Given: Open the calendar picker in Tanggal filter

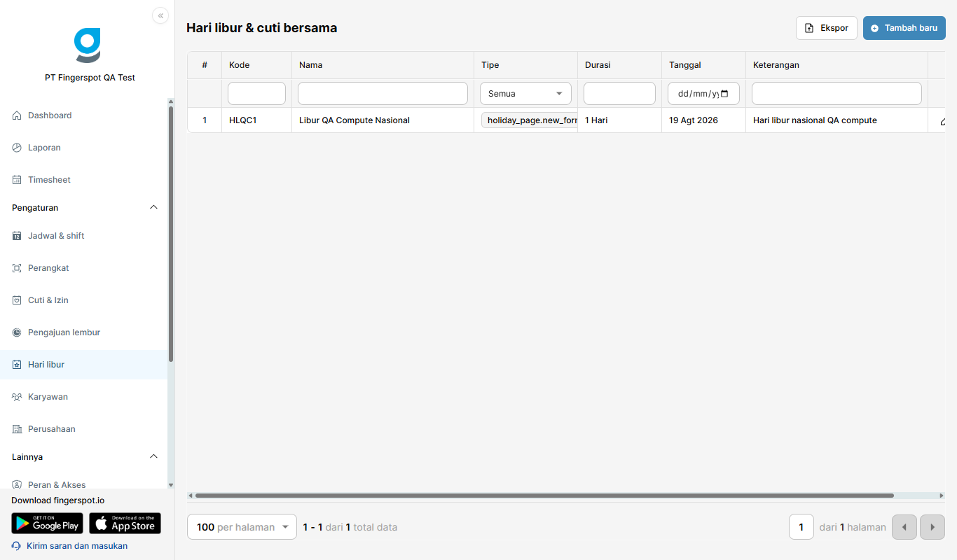Looking at the screenshot, I should (724, 94).
